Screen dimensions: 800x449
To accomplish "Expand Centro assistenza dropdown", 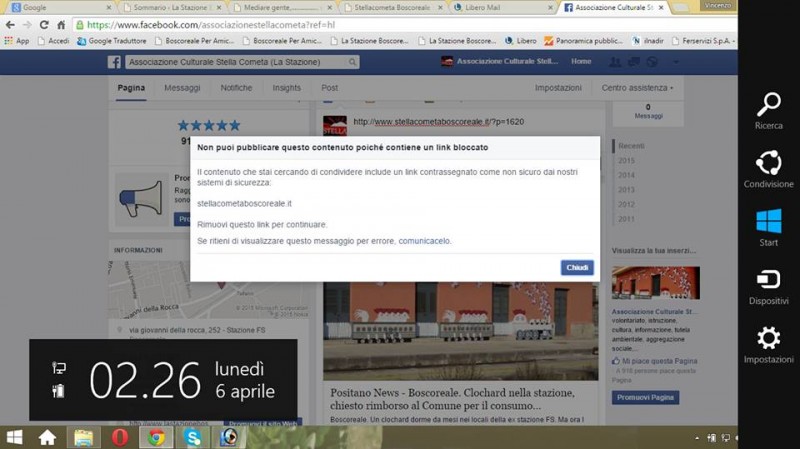I will pos(637,88).
